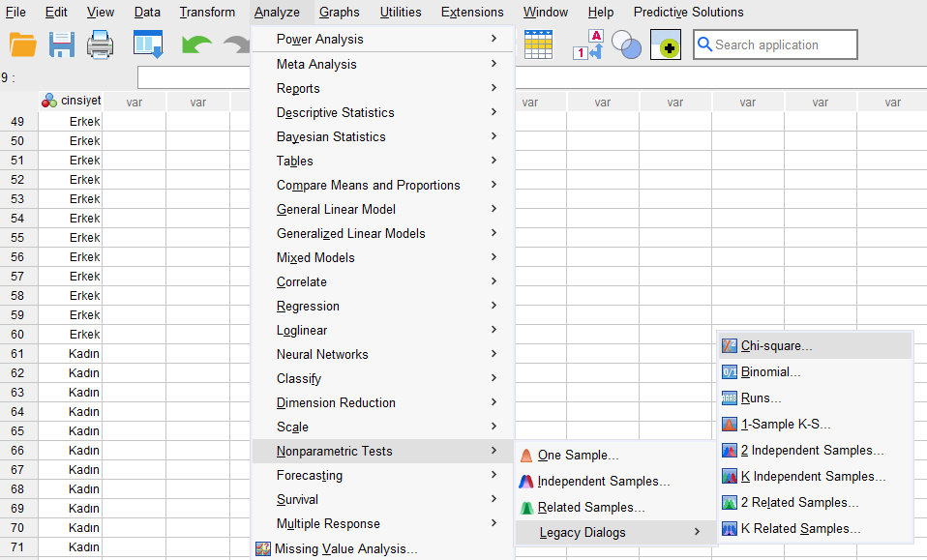Click the Open data document folder icon

pos(22,44)
